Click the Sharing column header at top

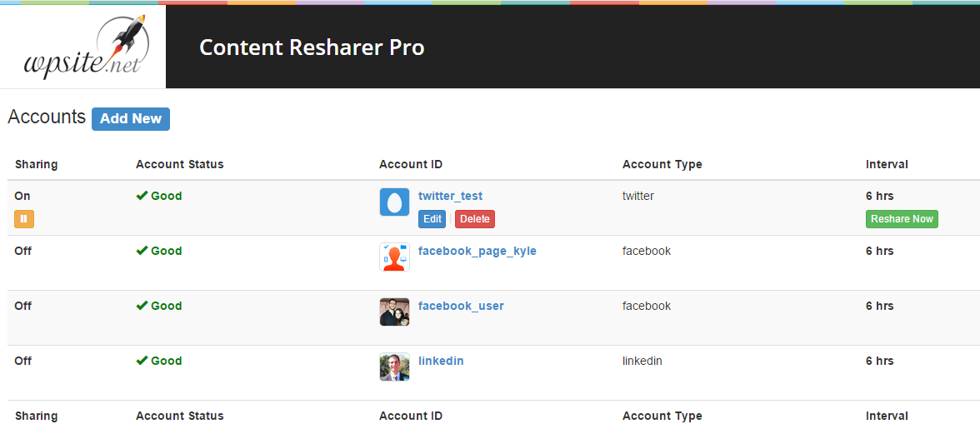pos(37,165)
